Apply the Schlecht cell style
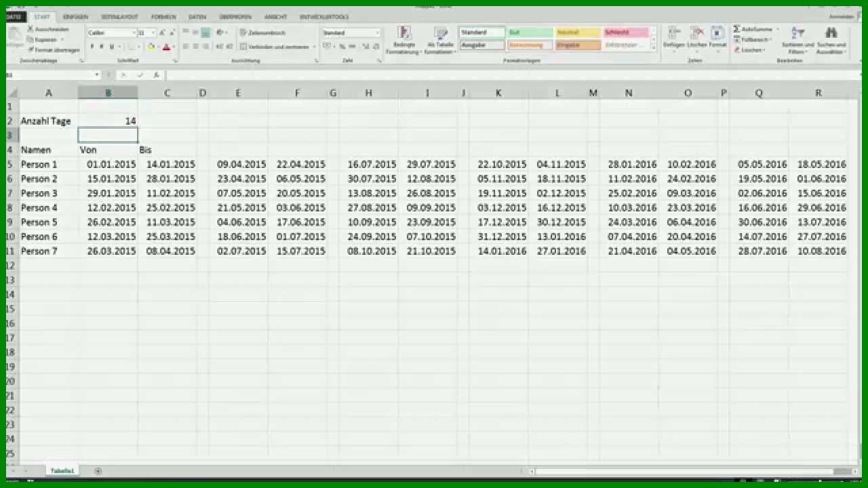868x488 pixels. pos(627,33)
